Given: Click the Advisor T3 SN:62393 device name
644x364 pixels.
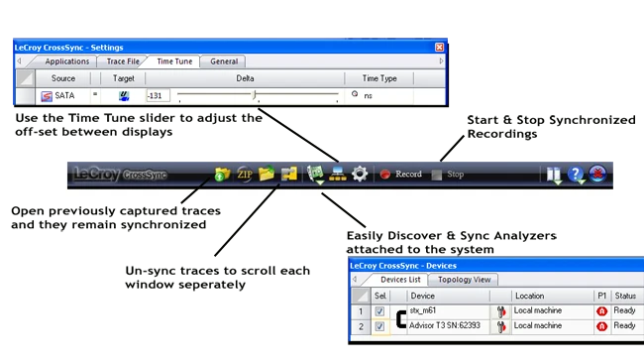Looking at the screenshot, I should coord(445,325).
